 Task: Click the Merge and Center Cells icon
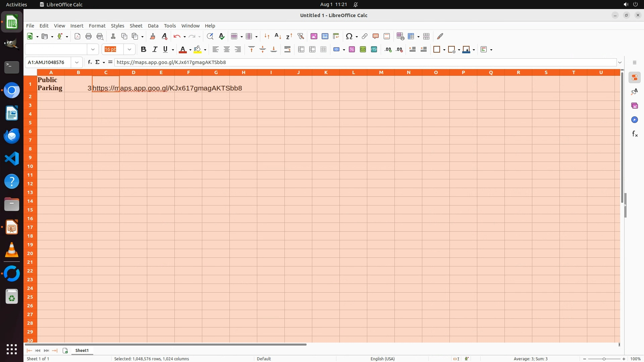click(301, 50)
